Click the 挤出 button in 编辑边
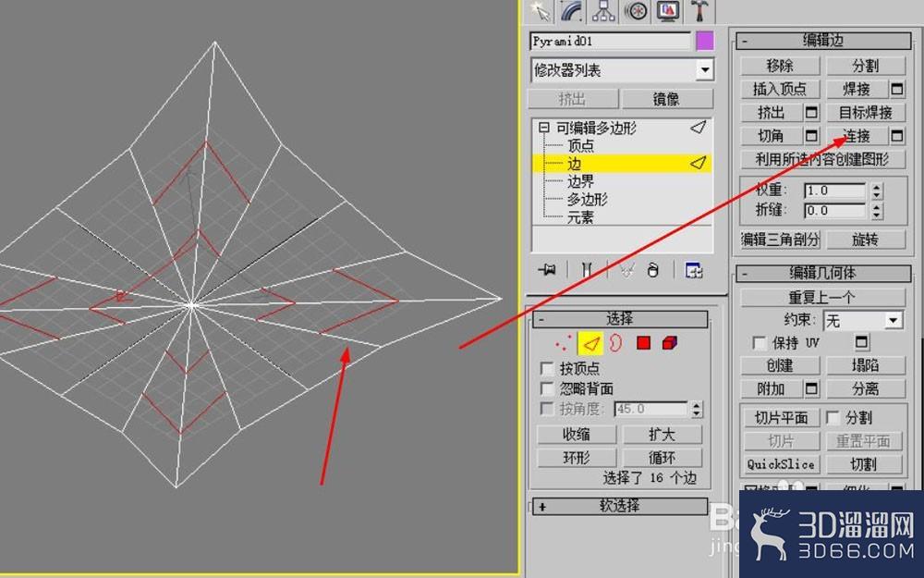This screenshot has height=578, width=924. [x=772, y=112]
